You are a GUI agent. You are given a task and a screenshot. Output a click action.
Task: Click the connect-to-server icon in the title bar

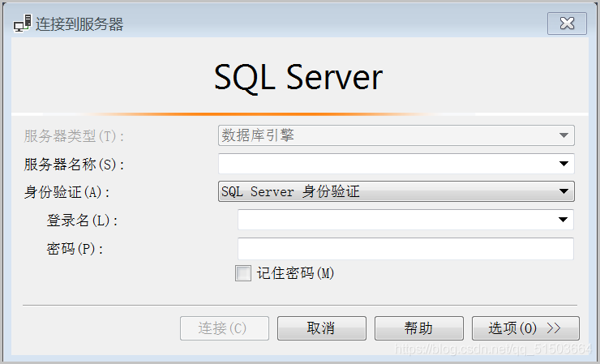22,24
